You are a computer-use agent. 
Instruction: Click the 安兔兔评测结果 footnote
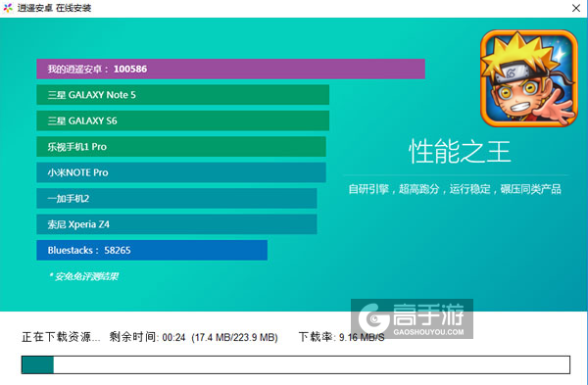[x=84, y=276]
